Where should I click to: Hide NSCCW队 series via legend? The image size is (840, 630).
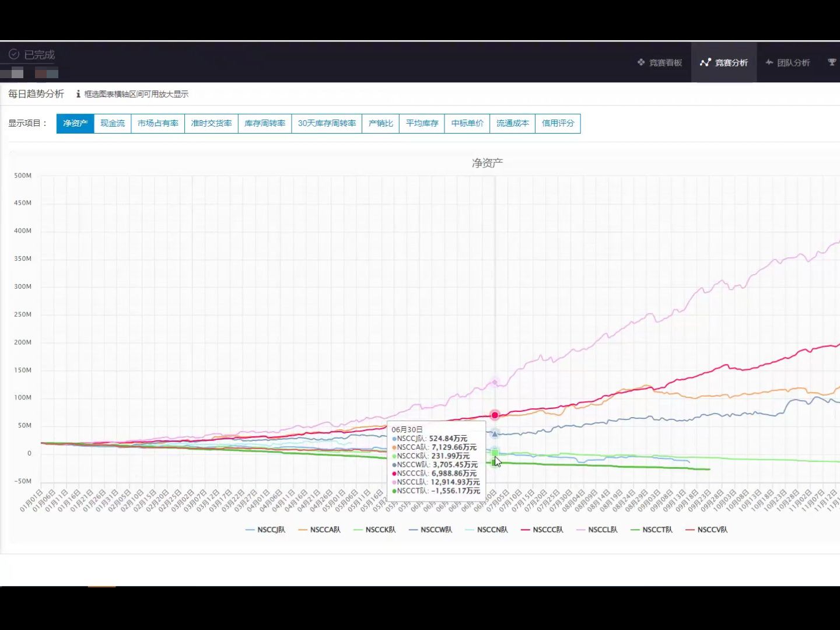click(430, 530)
